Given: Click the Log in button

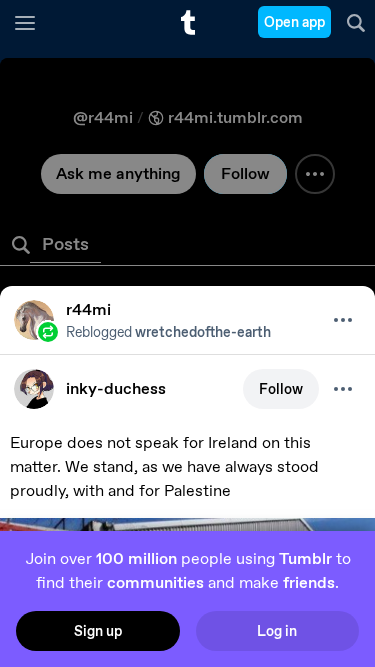Looking at the screenshot, I should (277, 631).
